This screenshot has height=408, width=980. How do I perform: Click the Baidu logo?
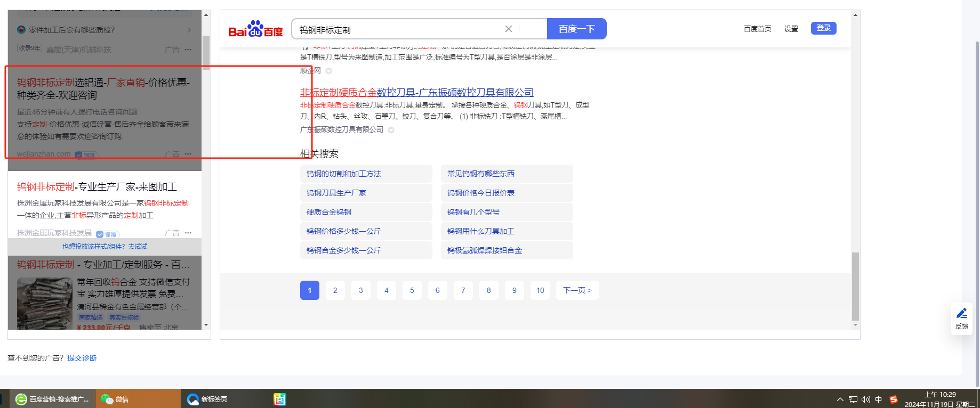coord(255,29)
